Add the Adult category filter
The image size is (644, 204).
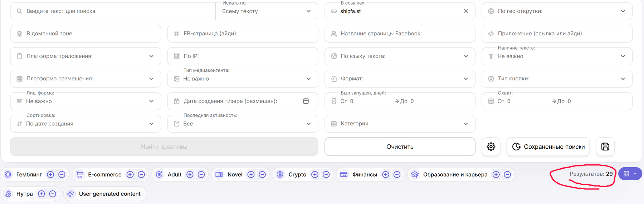pyautogui.click(x=190, y=174)
